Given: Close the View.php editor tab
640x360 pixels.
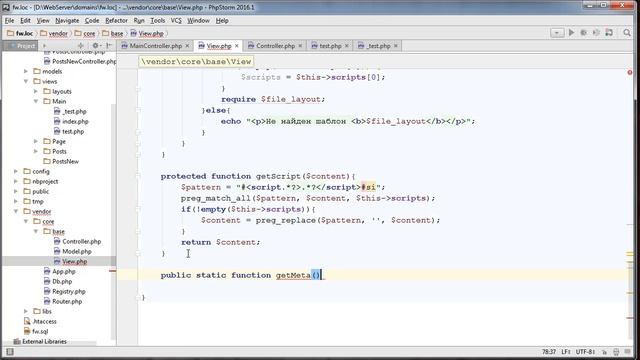Looking at the screenshot, I should coord(237,46).
